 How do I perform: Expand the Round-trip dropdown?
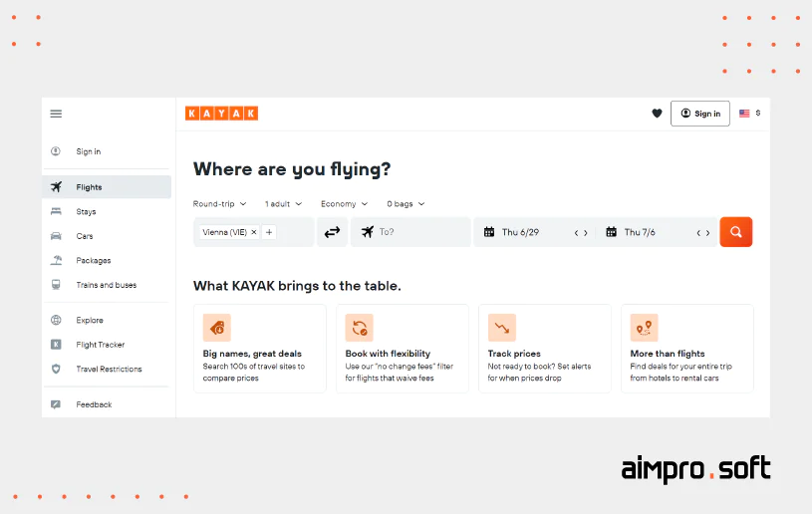pos(219,204)
